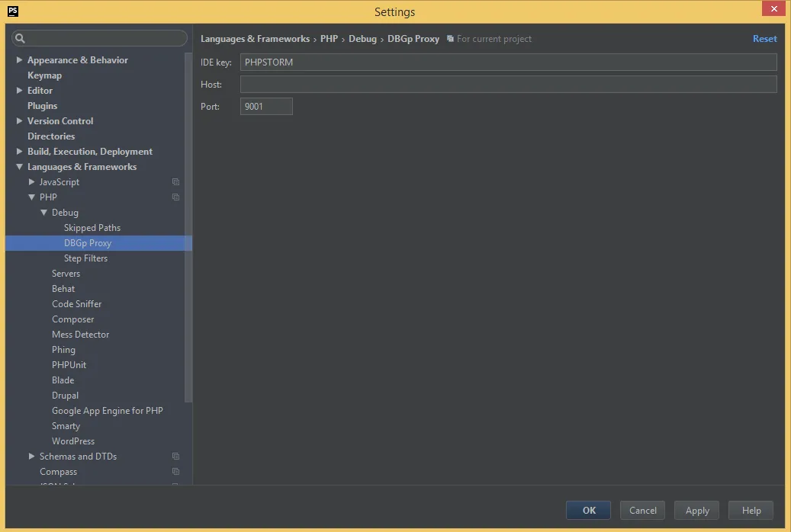This screenshot has height=532, width=791.
Task: Select Step Filters under Debug
Action: pos(85,258)
